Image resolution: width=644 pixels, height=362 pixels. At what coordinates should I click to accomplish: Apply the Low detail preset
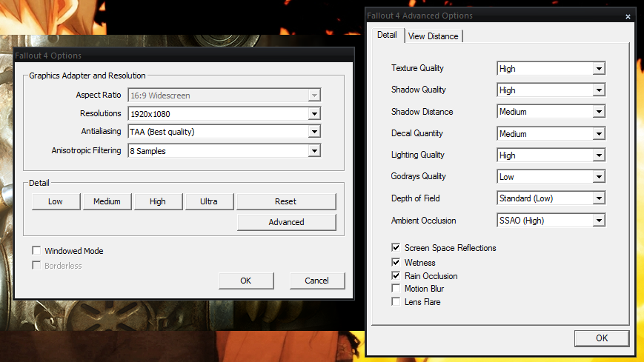click(x=56, y=201)
